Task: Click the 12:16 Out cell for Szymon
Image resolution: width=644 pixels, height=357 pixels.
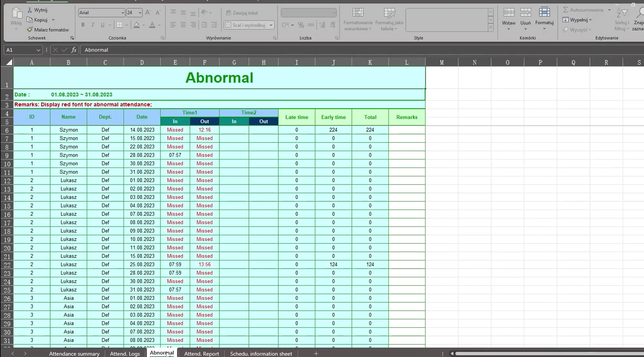Action: click(x=205, y=130)
